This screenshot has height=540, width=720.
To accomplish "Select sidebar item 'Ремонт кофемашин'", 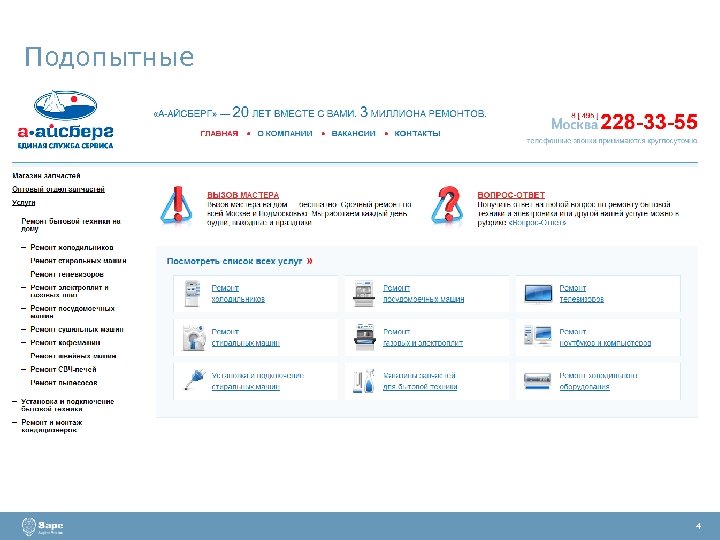I will pos(65,343).
